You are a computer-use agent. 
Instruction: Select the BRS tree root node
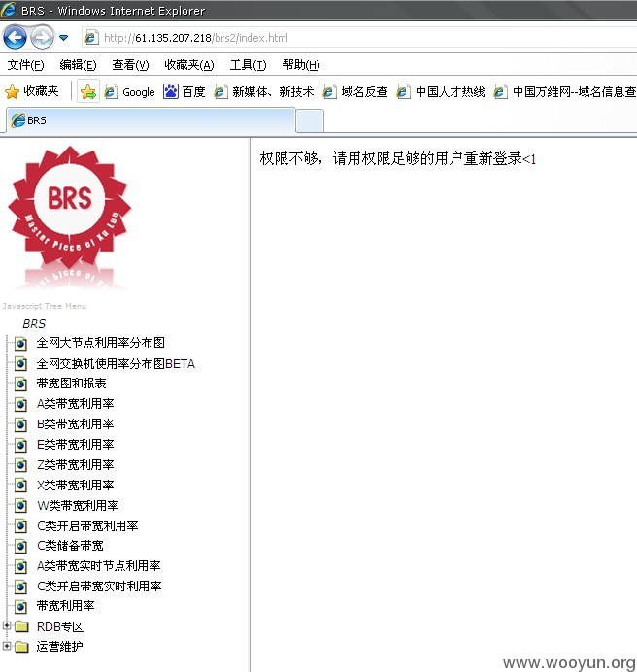tap(34, 324)
